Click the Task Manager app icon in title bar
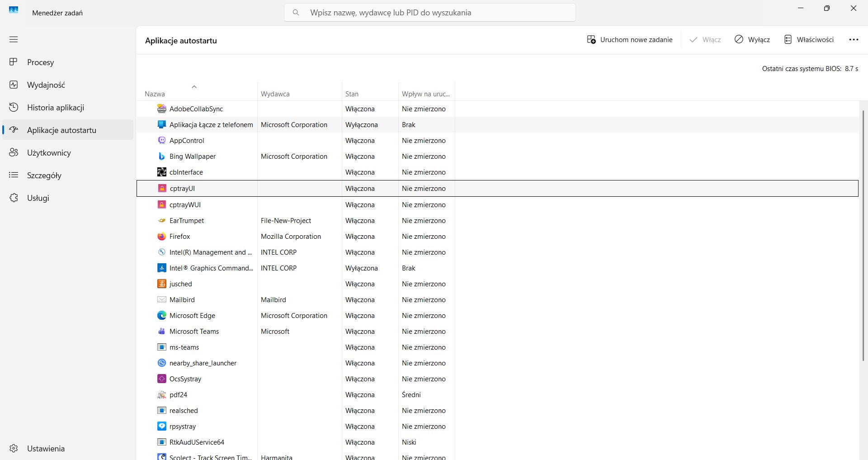The width and height of the screenshot is (868, 460). tap(14, 10)
